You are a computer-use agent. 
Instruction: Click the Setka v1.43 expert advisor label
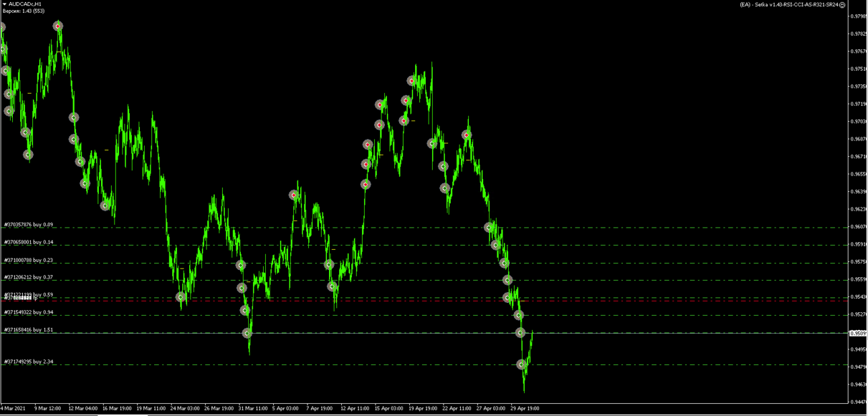coord(789,4)
